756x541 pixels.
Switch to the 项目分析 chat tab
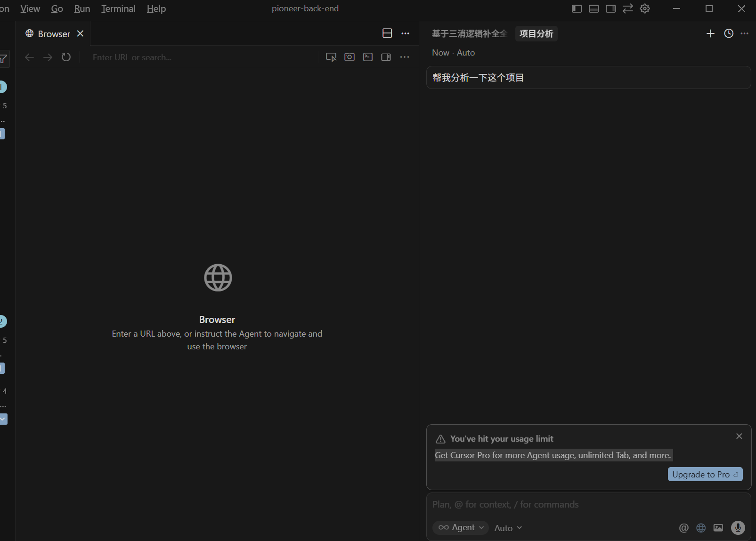pyautogui.click(x=536, y=33)
